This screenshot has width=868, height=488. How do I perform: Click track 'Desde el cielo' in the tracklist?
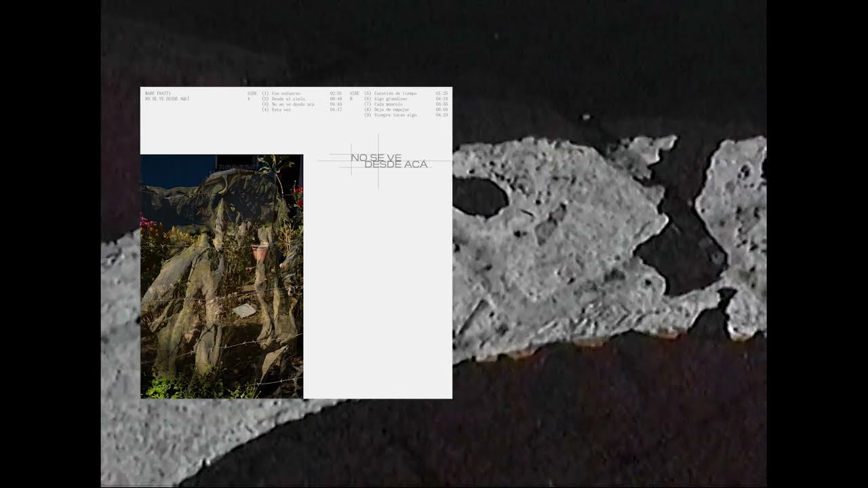click(288, 99)
